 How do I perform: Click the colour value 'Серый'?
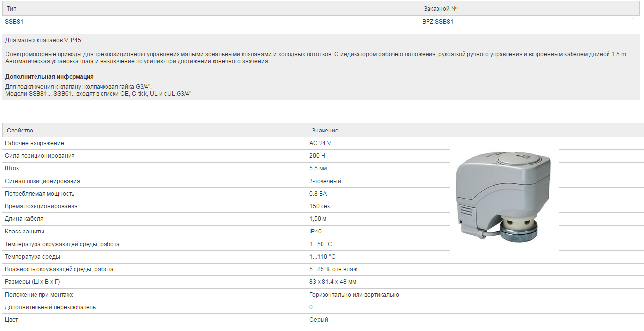click(319, 320)
